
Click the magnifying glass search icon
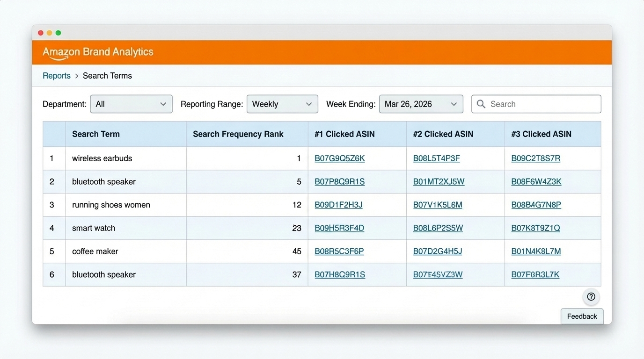tap(481, 104)
